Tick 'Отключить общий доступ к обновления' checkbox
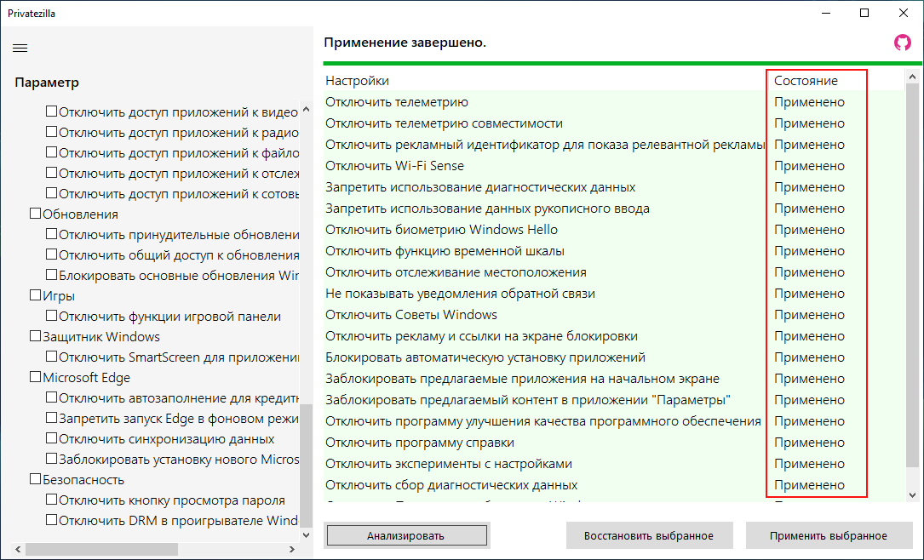The width and height of the screenshot is (924, 560). 52,255
